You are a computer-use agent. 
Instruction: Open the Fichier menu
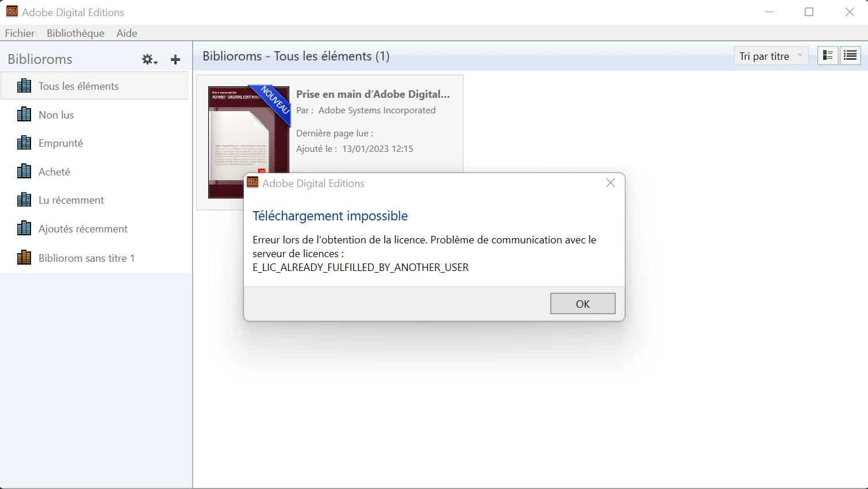point(20,33)
